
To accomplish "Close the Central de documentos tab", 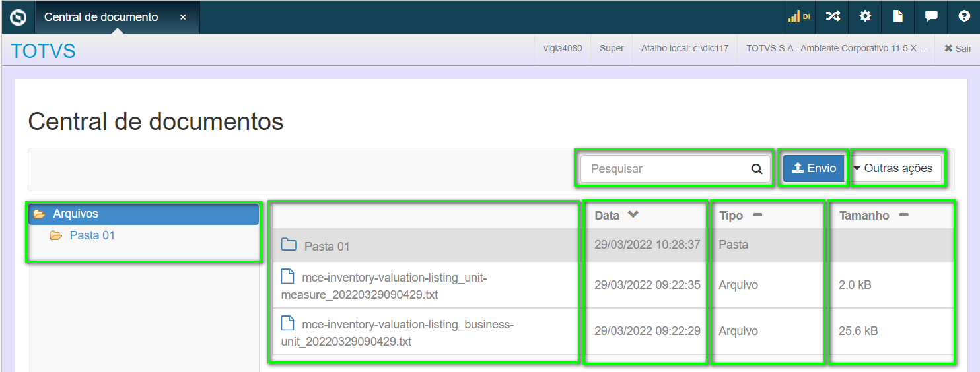I will pos(183,17).
